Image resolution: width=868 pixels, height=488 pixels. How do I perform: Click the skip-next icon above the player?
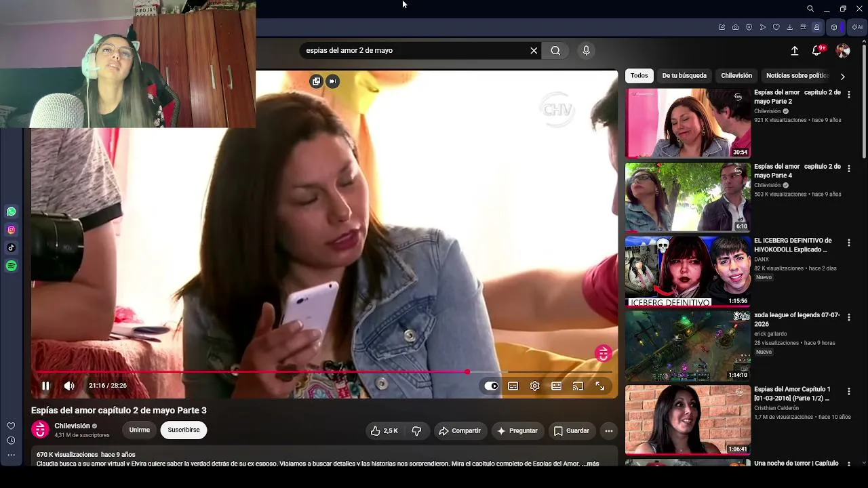332,81
